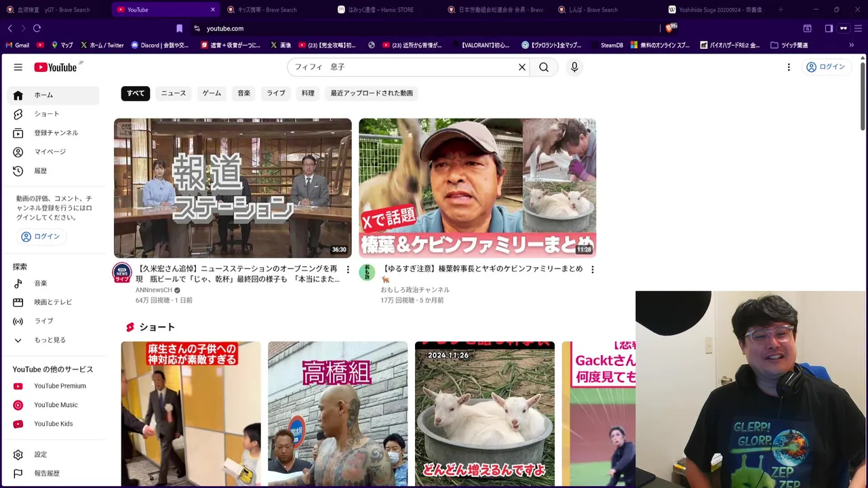Open YouTube Music link
Screen dimensions: 868x488
click(54, 405)
